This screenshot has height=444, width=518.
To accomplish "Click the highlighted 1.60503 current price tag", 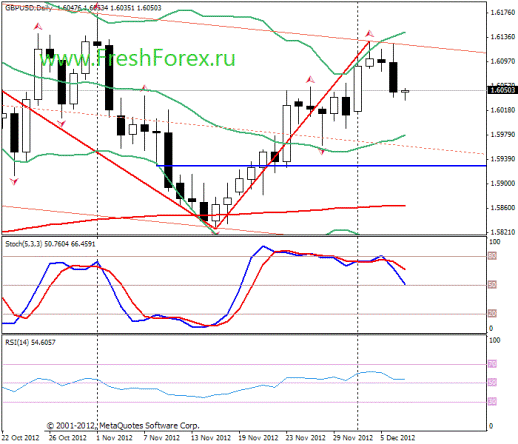I will 503,90.
